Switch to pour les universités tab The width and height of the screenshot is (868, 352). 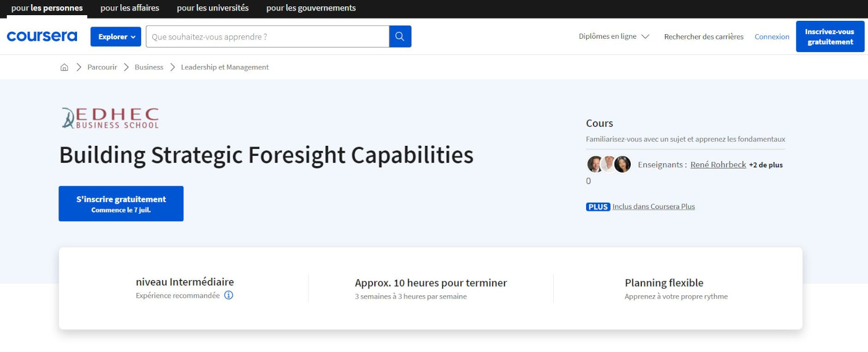pos(212,8)
